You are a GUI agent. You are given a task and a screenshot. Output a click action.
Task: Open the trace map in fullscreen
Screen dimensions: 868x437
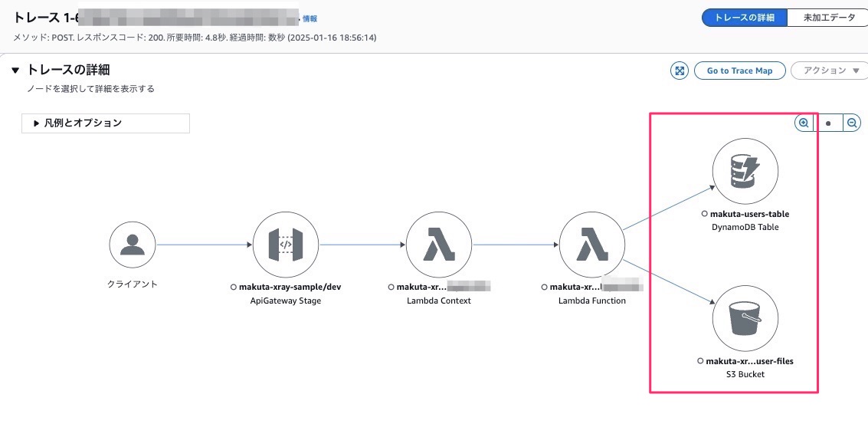point(680,71)
